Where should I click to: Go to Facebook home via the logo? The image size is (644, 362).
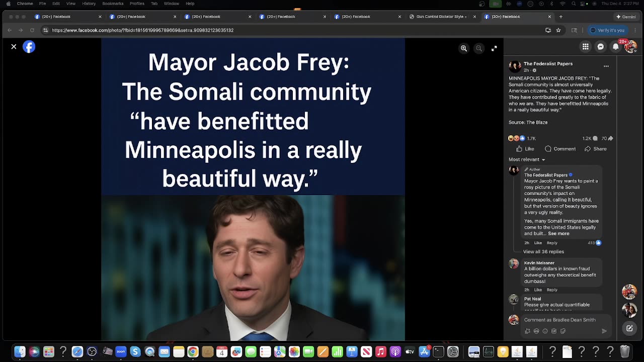[x=29, y=47]
